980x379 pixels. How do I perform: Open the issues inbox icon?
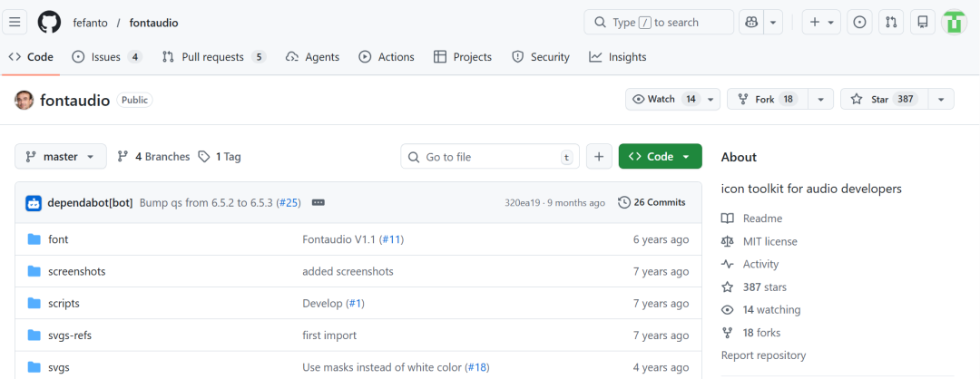pyautogui.click(x=860, y=22)
